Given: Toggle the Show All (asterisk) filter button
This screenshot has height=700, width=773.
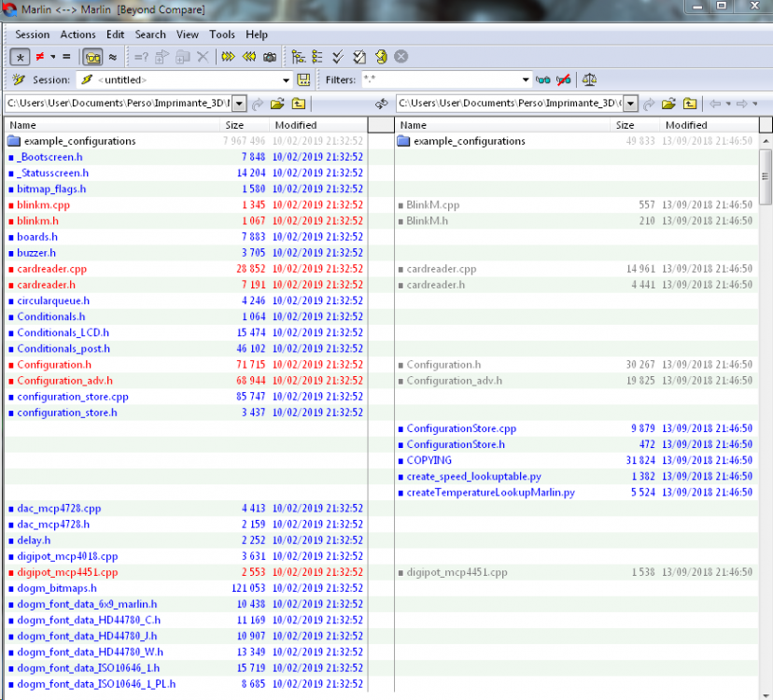Looking at the screenshot, I should point(20,57).
